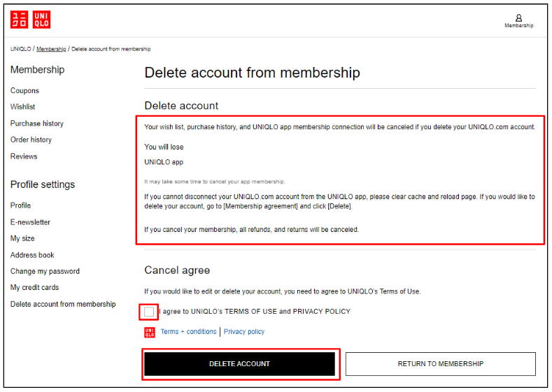
Task: Open Profile under Profile settings
Action: [x=20, y=205]
